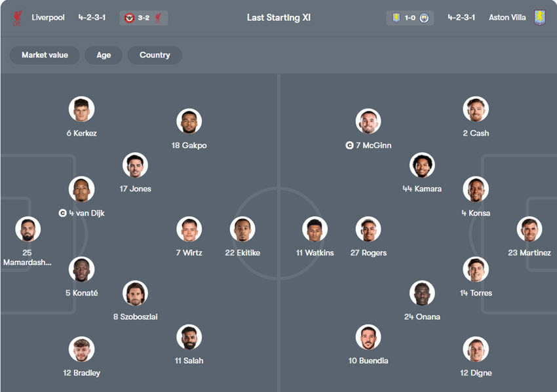Open goalkeeper Martinez's player photo

point(529,229)
